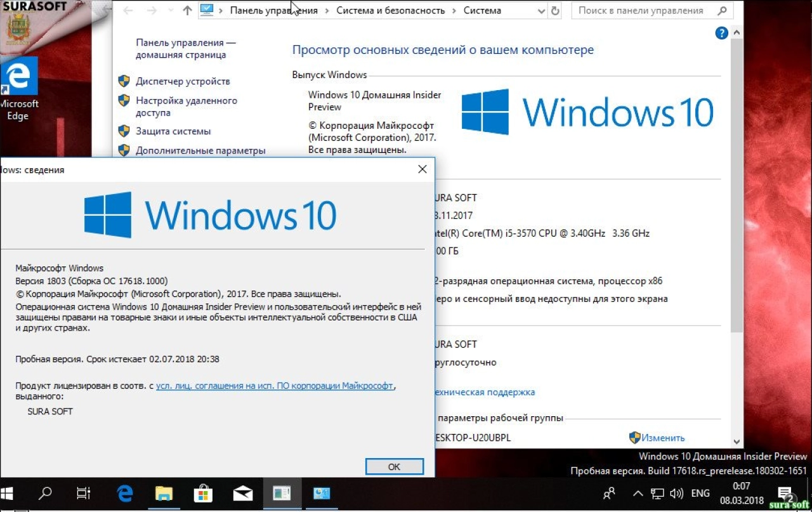Click search magnifier in Control Panel
The width and height of the screenshot is (812, 512).
(723, 11)
